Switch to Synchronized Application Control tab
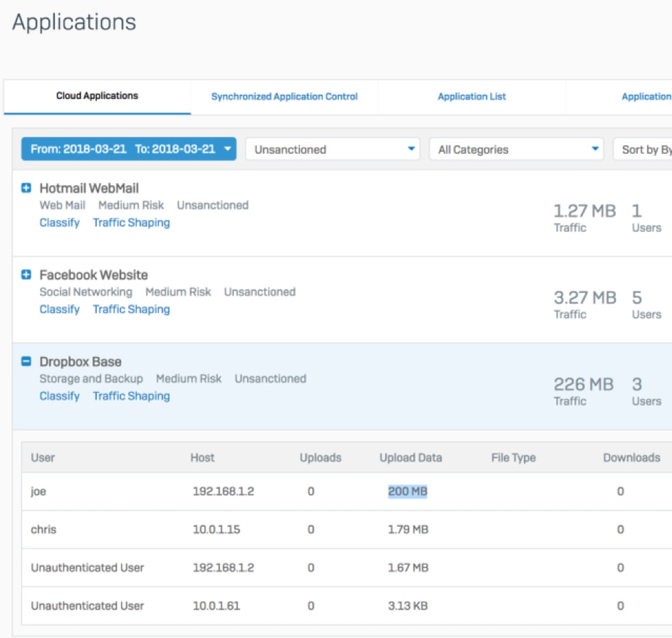672x638 pixels. pyautogui.click(x=284, y=97)
